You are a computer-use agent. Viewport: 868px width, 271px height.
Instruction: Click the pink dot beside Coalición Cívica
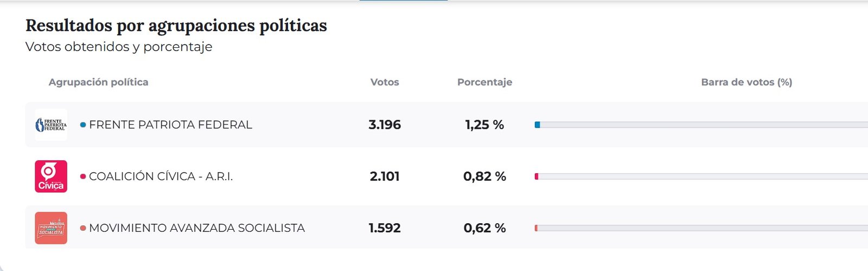tap(83, 177)
